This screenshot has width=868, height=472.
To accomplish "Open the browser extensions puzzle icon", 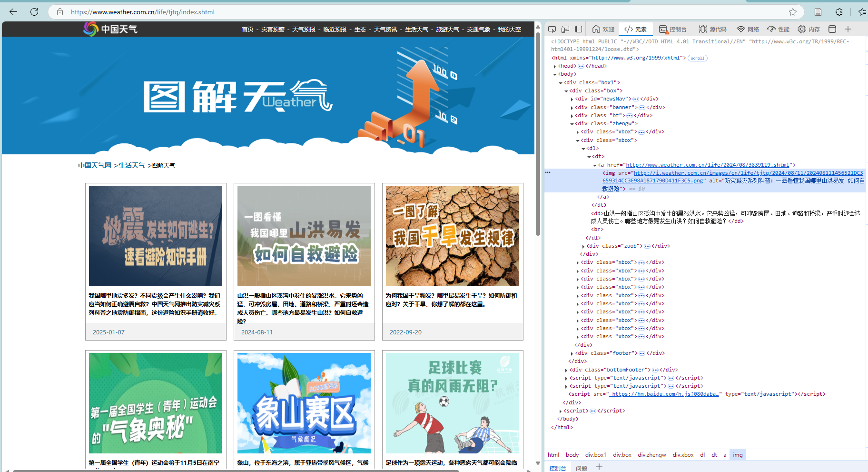I will click(x=839, y=12).
